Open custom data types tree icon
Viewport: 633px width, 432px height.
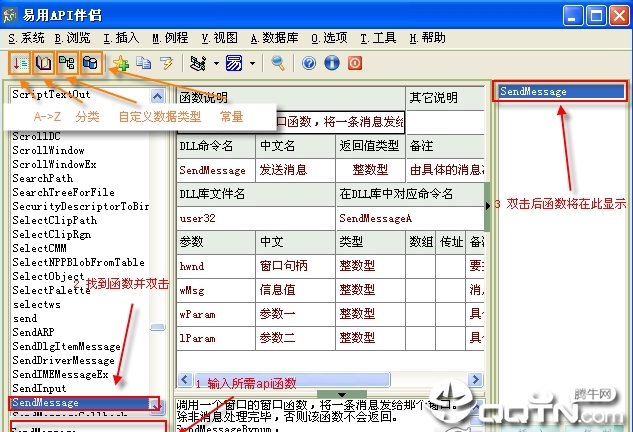[67, 63]
